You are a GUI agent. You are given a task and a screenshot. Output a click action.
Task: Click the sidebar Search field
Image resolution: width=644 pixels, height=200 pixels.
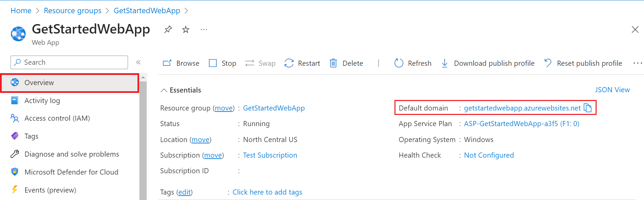pyautogui.click(x=69, y=62)
